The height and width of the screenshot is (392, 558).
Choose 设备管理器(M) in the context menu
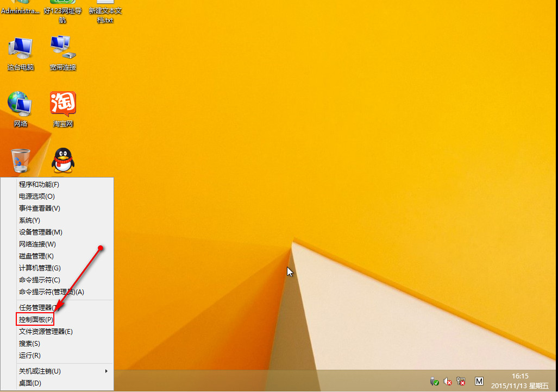41,232
